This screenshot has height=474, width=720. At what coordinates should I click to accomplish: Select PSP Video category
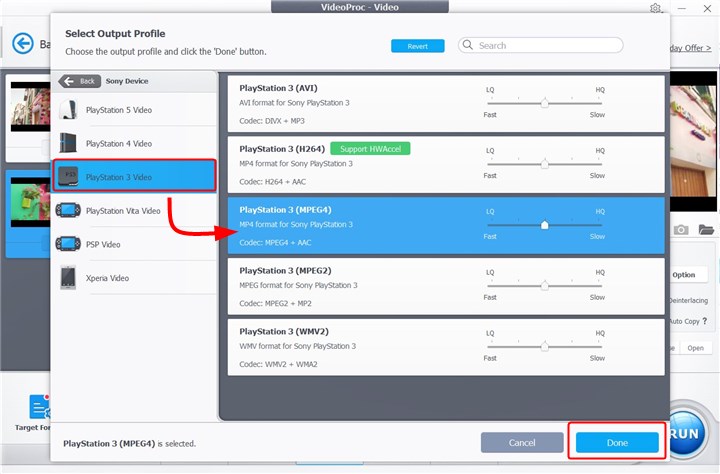coord(134,244)
